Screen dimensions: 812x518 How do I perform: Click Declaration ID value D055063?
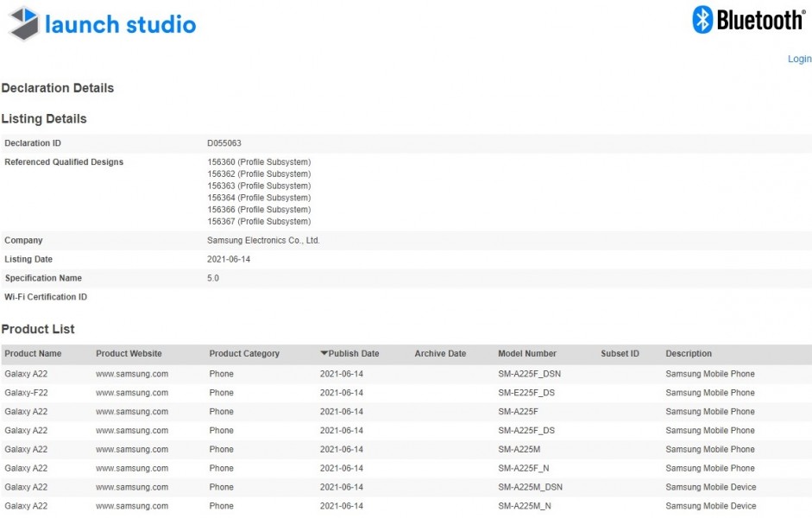pyautogui.click(x=224, y=143)
